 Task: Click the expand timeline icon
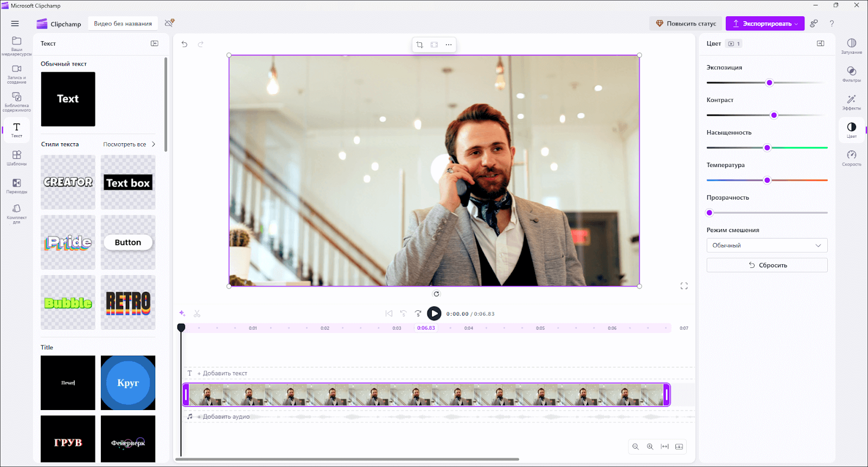click(x=679, y=446)
